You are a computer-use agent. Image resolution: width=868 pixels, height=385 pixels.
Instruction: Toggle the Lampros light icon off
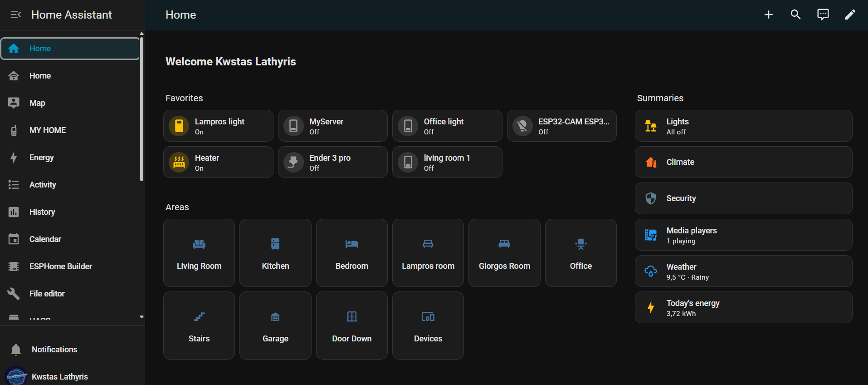click(x=179, y=126)
